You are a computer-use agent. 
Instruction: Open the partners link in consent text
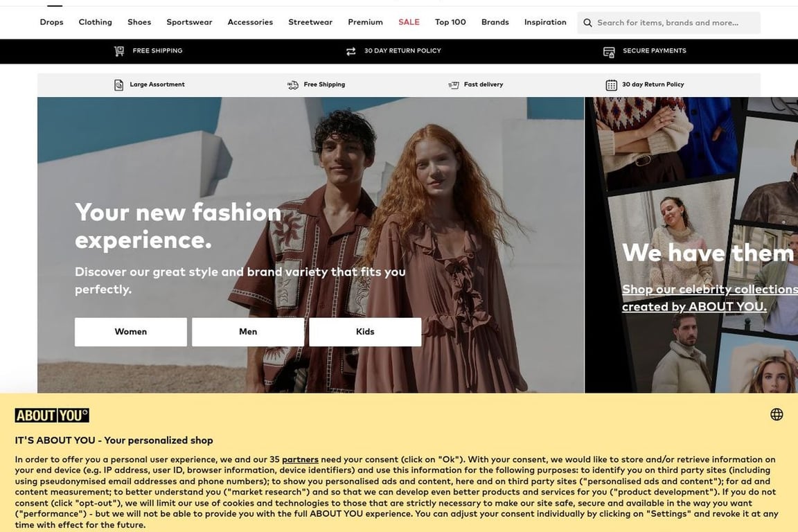coord(300,459)
